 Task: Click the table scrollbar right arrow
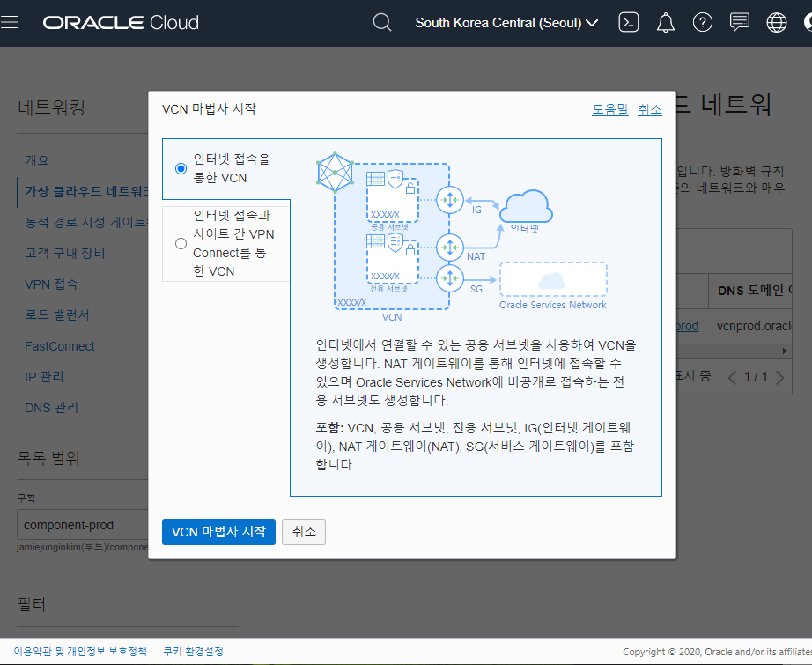pos(785,351)
